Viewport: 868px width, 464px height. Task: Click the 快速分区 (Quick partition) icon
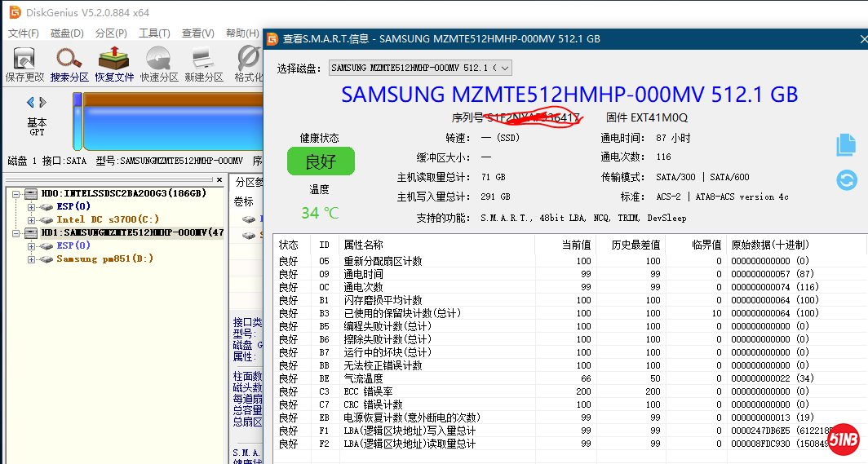pos(158,64)
